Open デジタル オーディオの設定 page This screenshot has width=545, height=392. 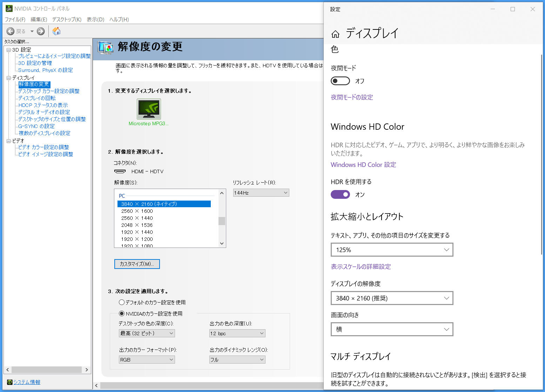click(44, 112)
